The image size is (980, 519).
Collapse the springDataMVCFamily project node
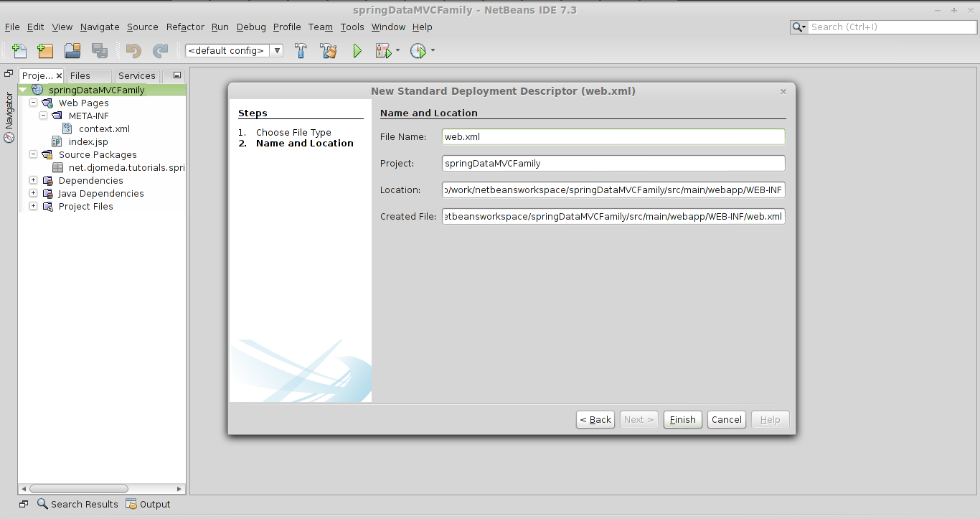[x=23, y=90]
